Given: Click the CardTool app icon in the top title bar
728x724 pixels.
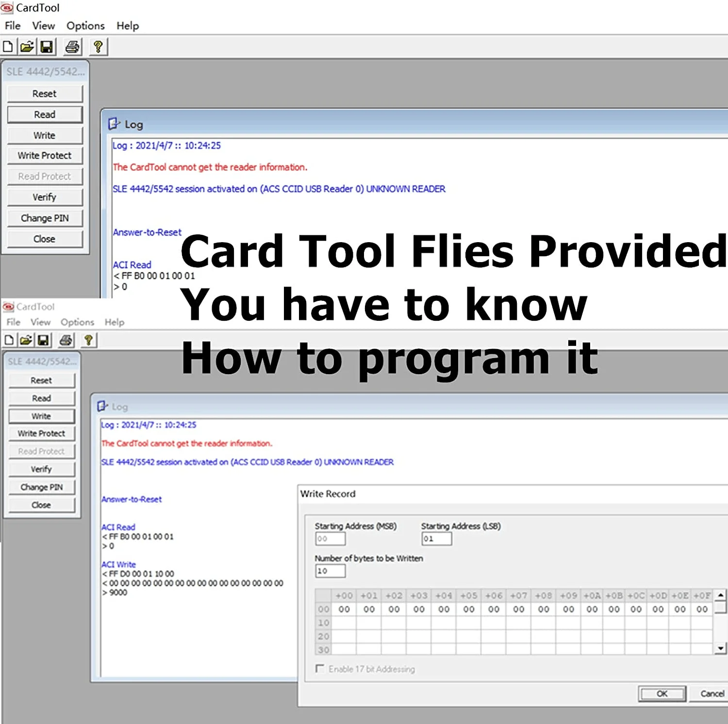Looking at the screenshot, I should click(7, 8).
